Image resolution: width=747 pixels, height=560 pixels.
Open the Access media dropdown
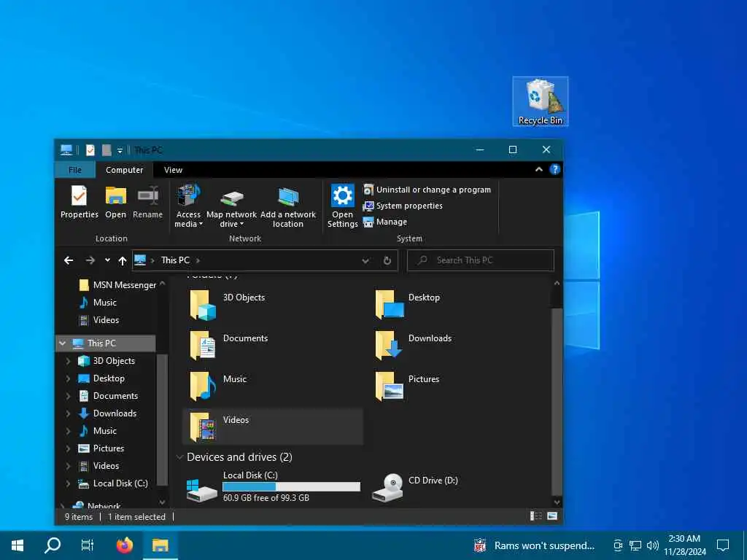coord(189,206)
